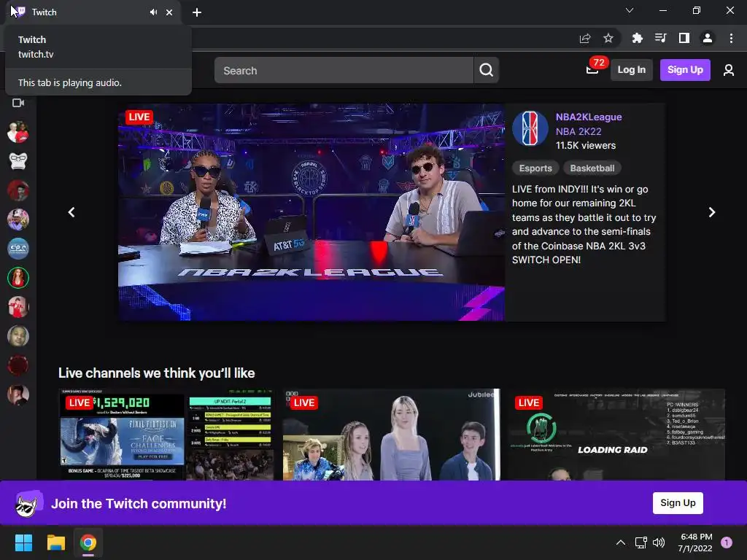Open File Explorer from taskbar
The width and height of the screenshot is (747, 560).
pos(55,542)
